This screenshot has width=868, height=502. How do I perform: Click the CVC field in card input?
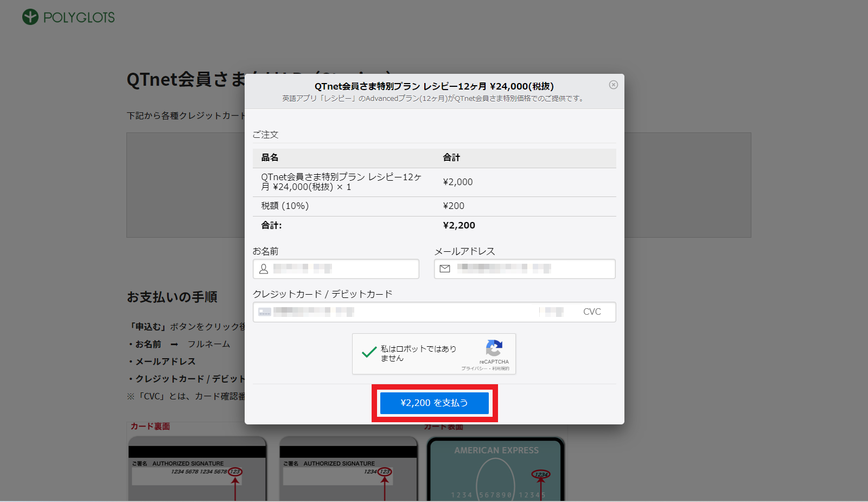592,312
